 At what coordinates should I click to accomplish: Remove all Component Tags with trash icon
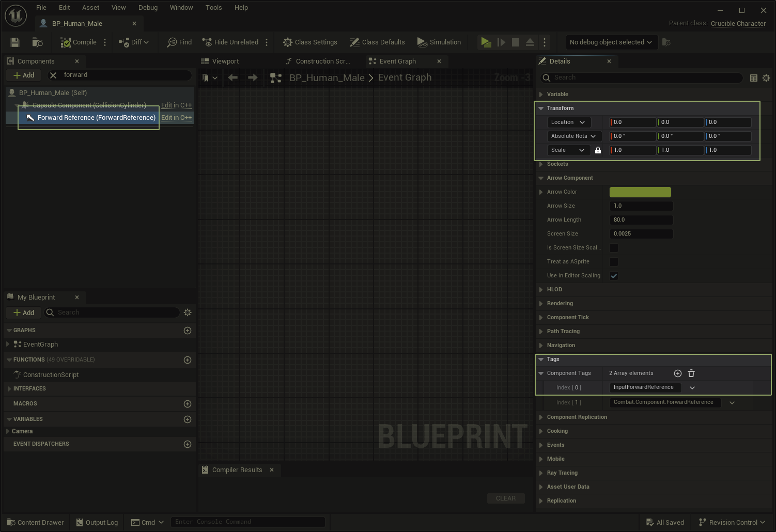[x=691, y=373]
